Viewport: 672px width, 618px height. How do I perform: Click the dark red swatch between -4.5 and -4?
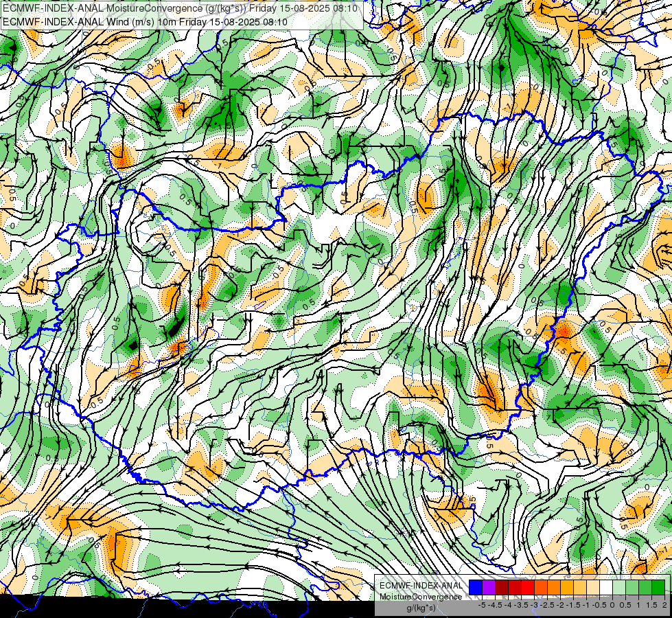[x=502, y=587]
